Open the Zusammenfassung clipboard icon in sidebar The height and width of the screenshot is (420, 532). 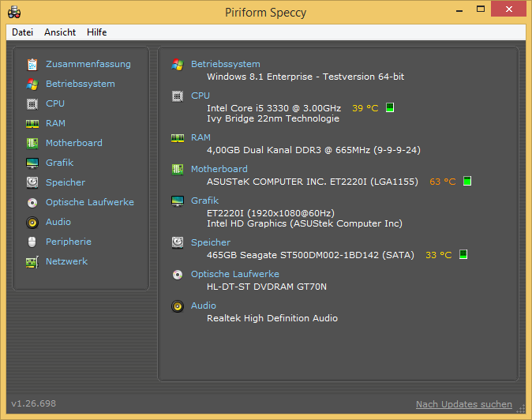coord(32,65)
